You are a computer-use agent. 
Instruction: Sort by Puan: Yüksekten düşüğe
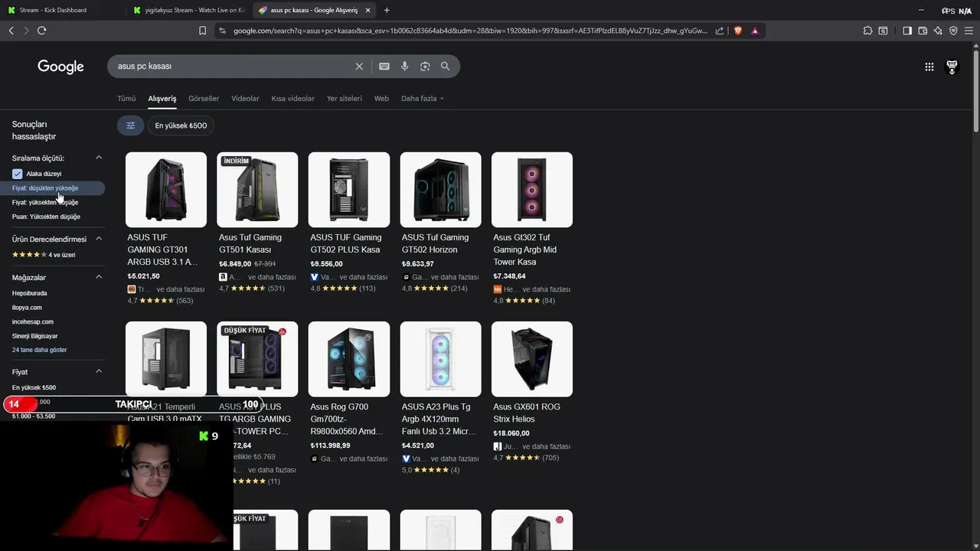46,217
